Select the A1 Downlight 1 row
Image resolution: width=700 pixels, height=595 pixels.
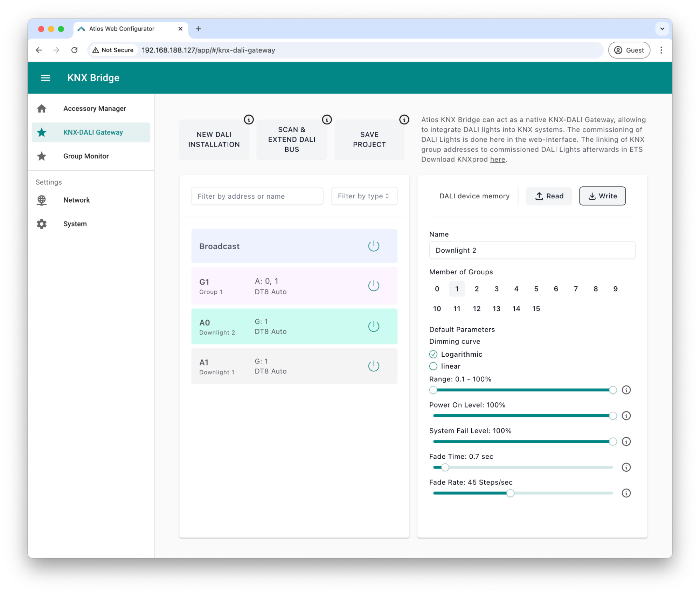pyautogui.click(x=294, y=366)
